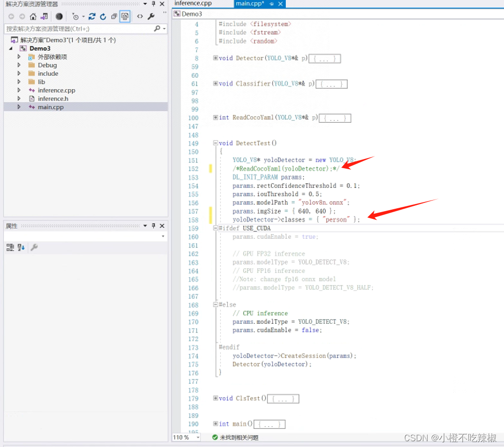Select the Demo3 project item

(x=40, y=48)
